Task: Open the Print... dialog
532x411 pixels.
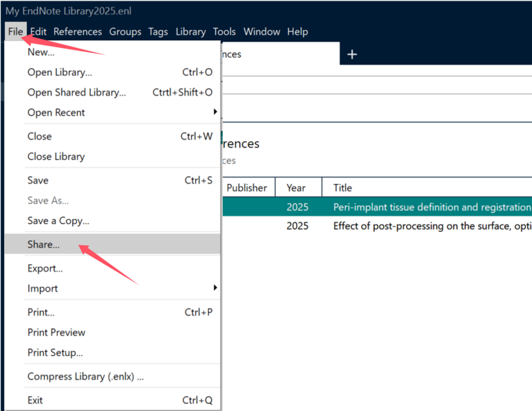Action: (41, 312)
